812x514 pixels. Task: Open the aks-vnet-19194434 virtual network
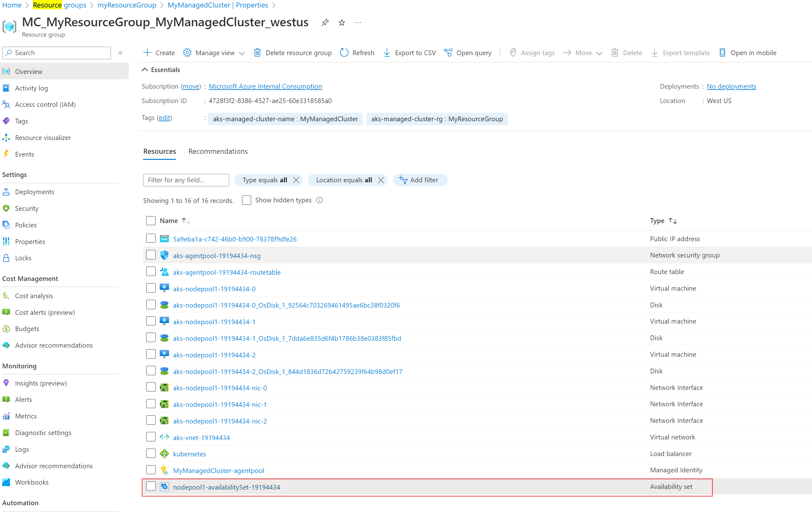(x=201, y=437)
